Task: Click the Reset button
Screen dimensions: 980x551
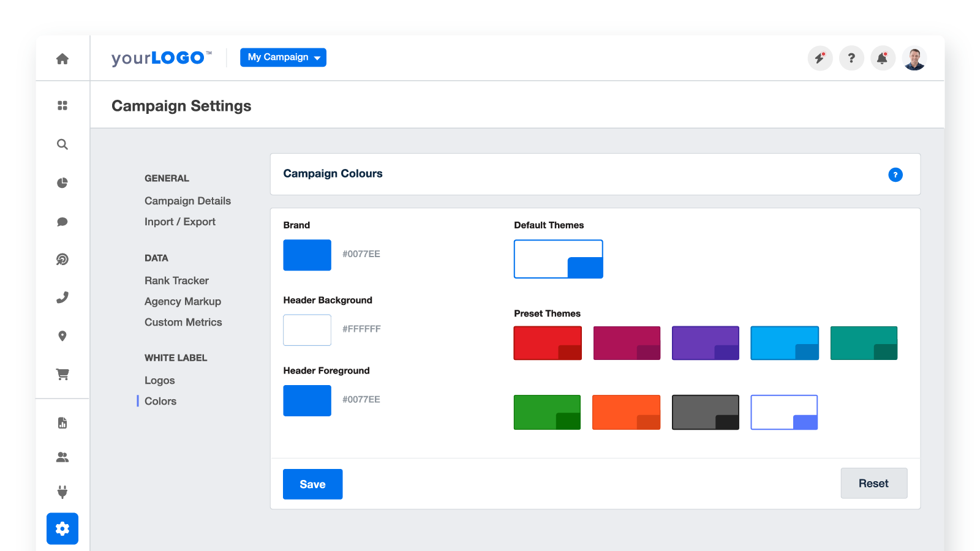Action: (873, 484)
